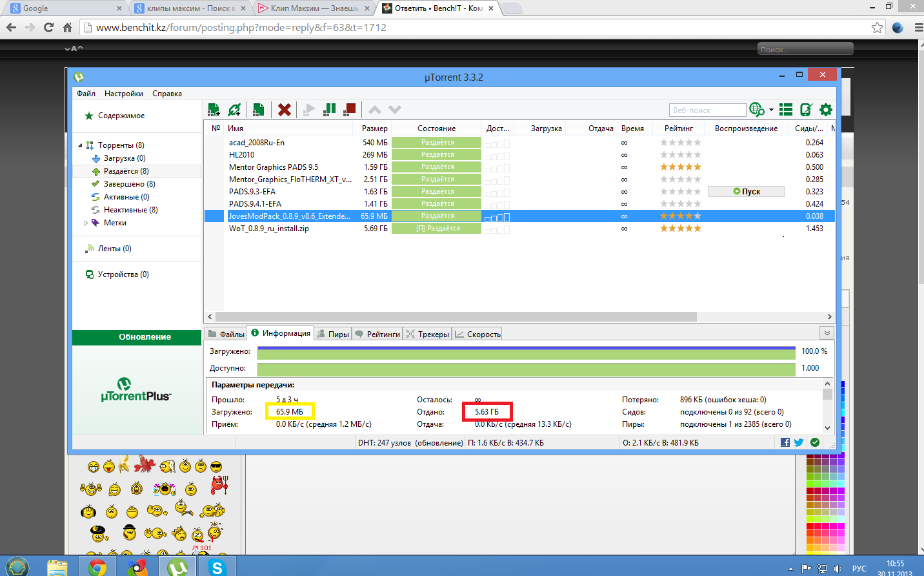Viewport: 924px width, 576px height.
Task: Switch to the Файлы tab
Action: pyautogui.click(x=225, y=334)
